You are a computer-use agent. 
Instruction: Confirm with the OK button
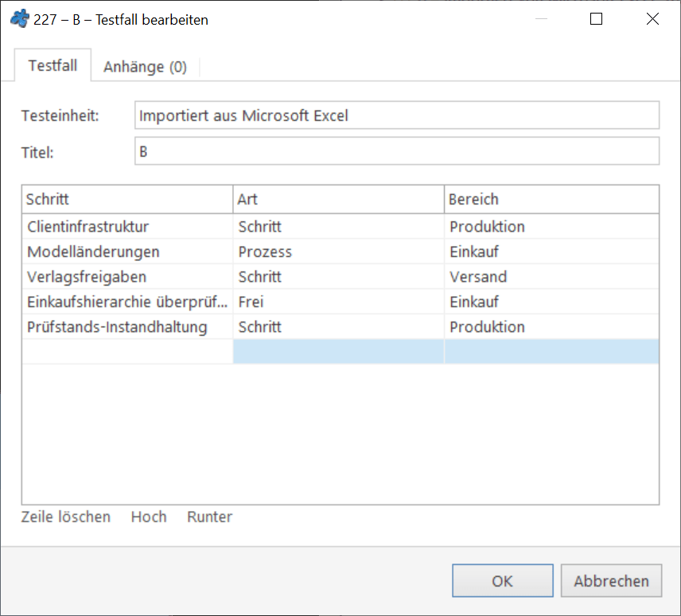point(503,581)
